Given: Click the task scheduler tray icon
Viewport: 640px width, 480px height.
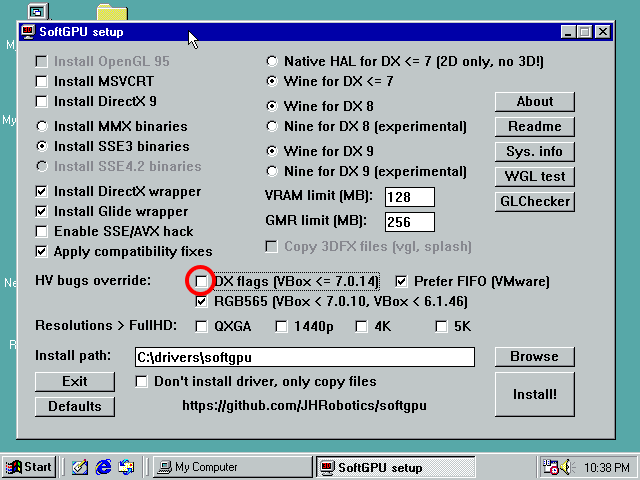Looking at the screenshot, I should tap(550, 467).
